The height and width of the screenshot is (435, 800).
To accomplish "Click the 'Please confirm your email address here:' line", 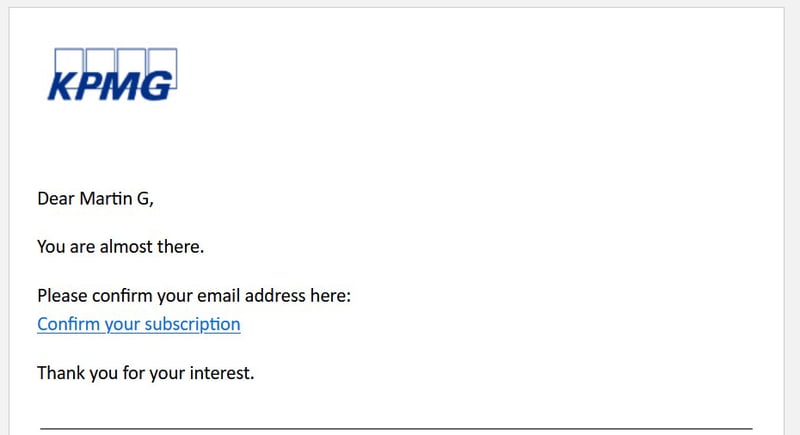I will [194, 296].
